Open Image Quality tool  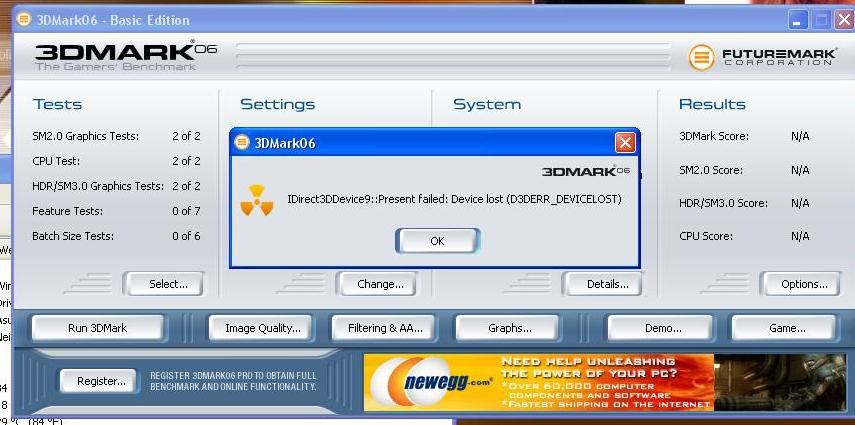pyautogui.click(x=263, y=328)
